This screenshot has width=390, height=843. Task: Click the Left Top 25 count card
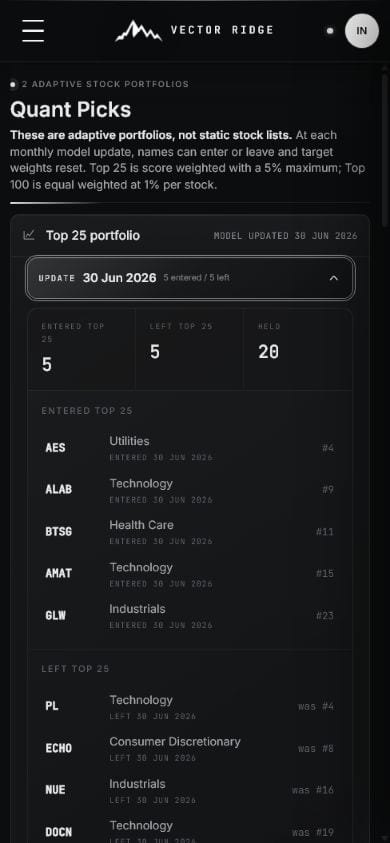[189, 349]
